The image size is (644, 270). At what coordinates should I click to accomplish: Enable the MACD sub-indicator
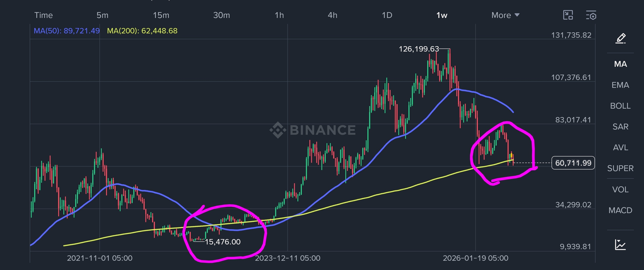pyautogui.click(x=620, y=210)
